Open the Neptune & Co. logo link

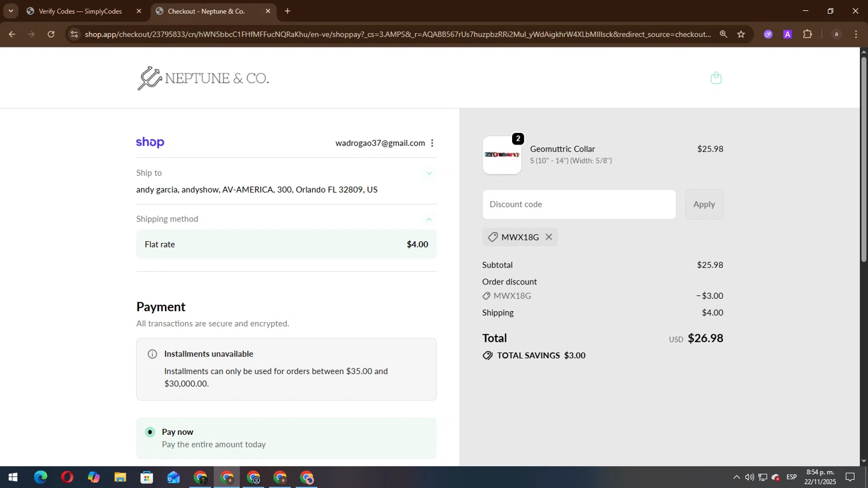pos(203,78)
